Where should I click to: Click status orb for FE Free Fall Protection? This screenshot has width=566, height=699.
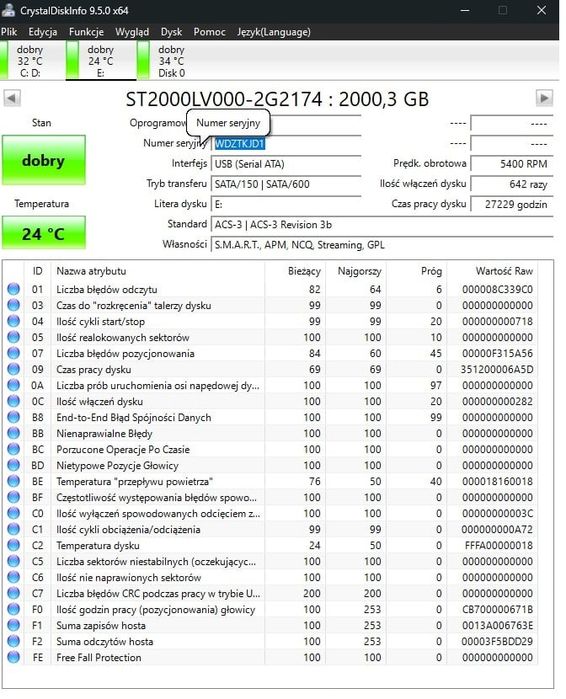(14, 658)
